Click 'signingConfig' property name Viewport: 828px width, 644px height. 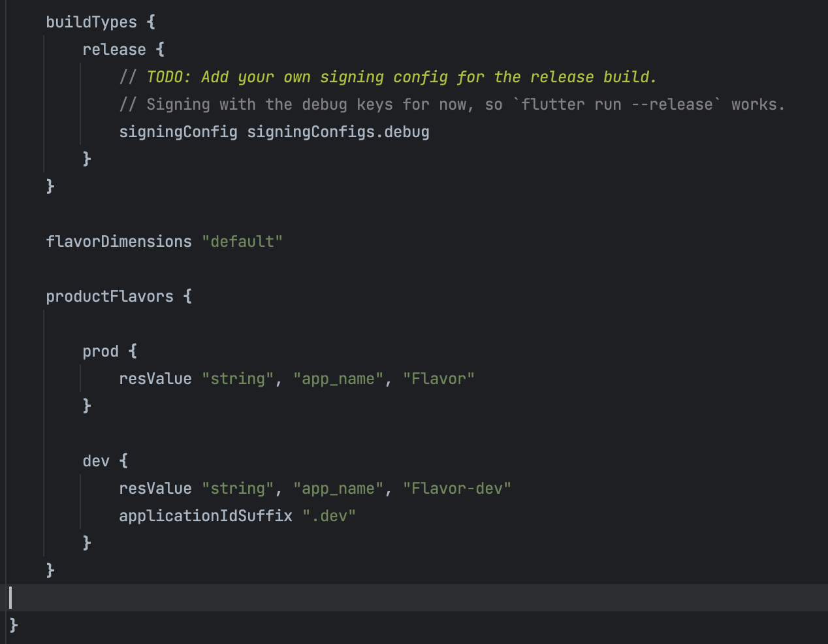click(178, 132)
